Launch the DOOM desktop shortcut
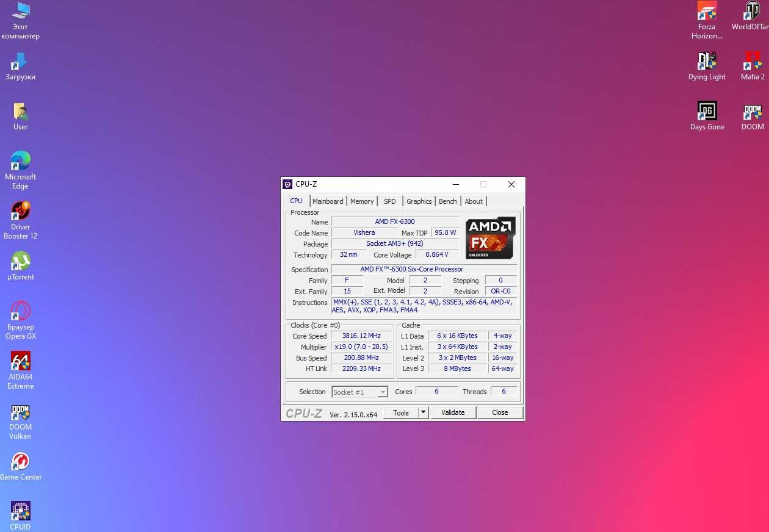 pos(753,117)
